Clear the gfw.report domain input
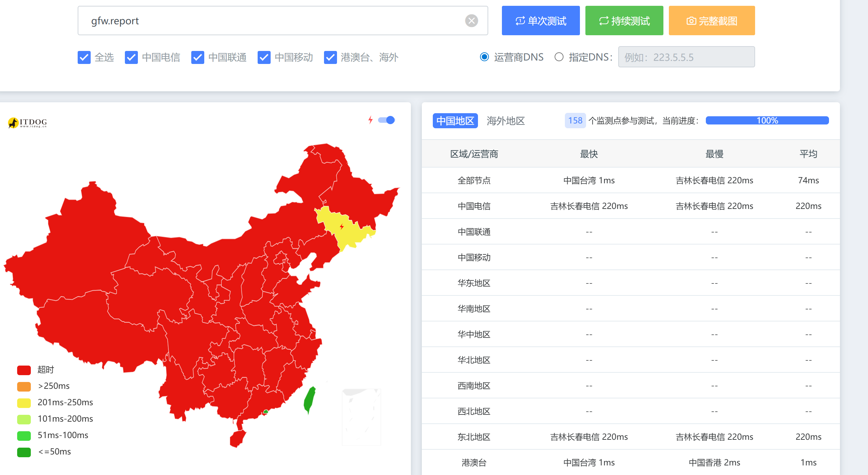This screenshot has width=868, height=475. [471, 21]
